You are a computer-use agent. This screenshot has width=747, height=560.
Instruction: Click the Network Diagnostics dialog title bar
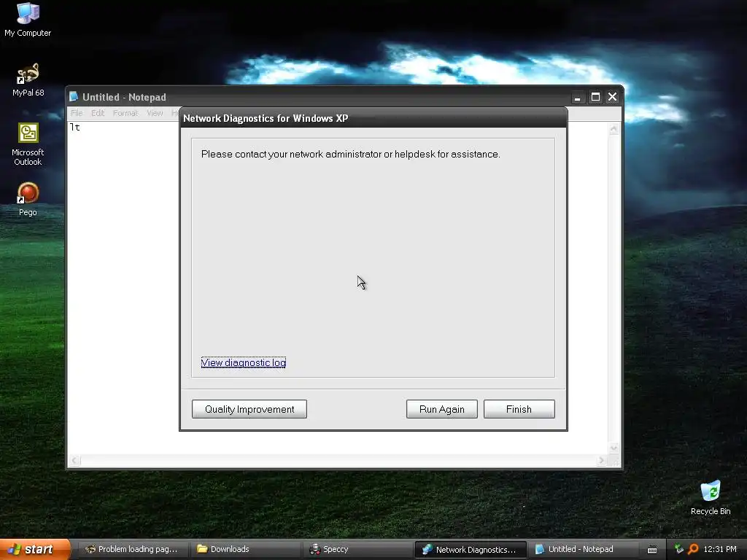tap(373, 118)
